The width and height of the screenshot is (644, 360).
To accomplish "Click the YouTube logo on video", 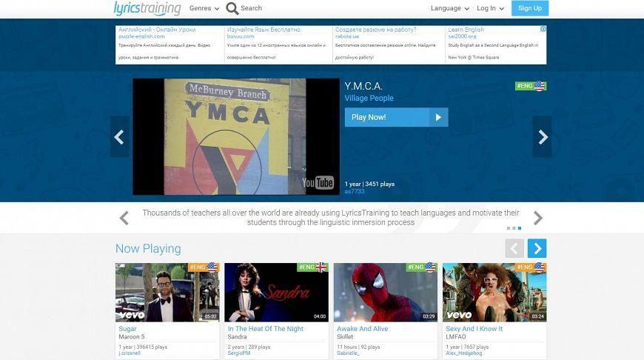I will [318, 182].
